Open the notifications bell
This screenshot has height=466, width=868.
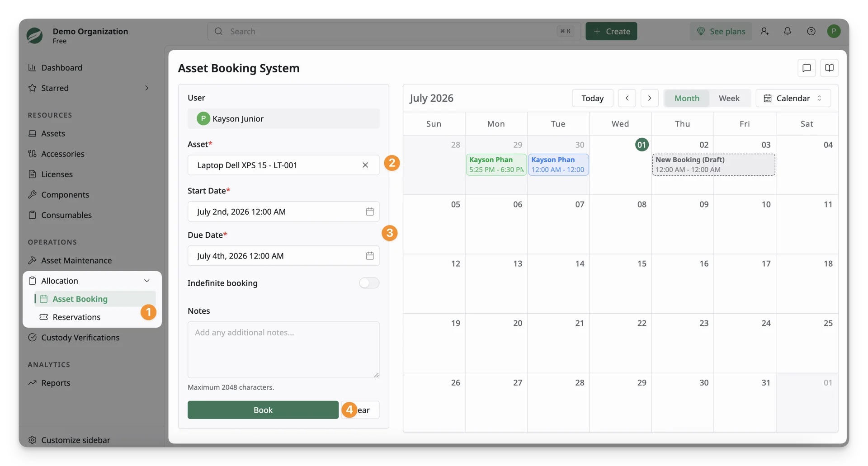tap(788, 31)
